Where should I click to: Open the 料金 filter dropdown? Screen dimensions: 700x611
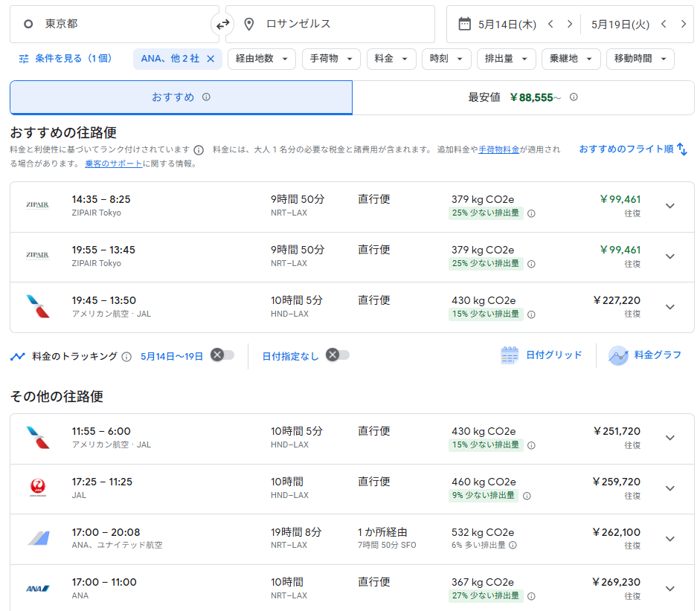tap(391, 59)
